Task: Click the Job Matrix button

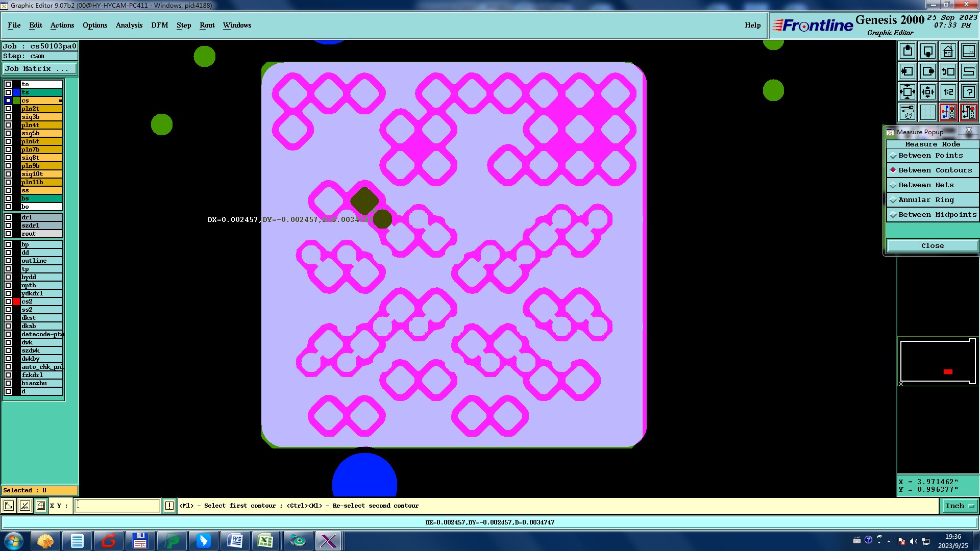Action: point(40,69)
